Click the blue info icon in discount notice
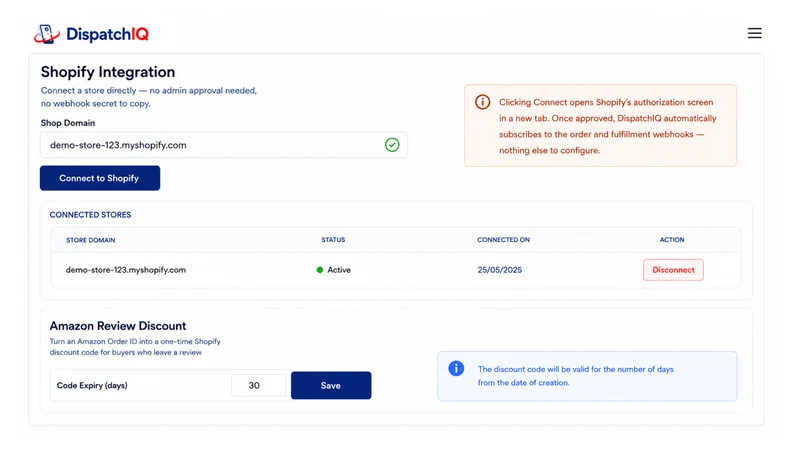The image size is (800, 450). pyautogui.click(x=456, y=368)
